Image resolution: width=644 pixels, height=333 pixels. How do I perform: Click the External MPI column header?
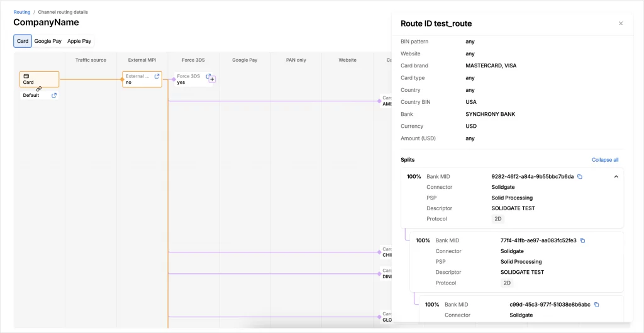coord(142,60)
